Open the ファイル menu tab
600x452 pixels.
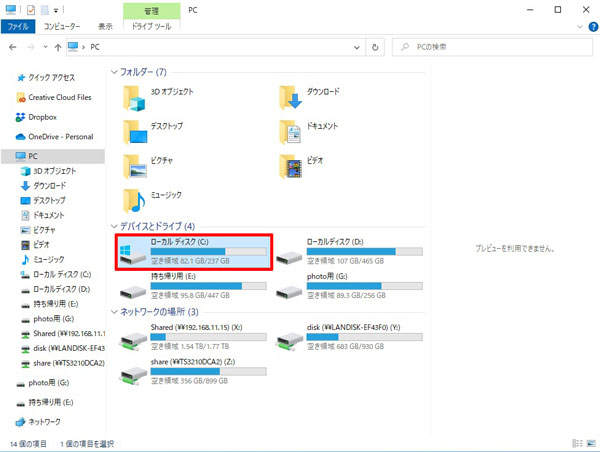18,26
